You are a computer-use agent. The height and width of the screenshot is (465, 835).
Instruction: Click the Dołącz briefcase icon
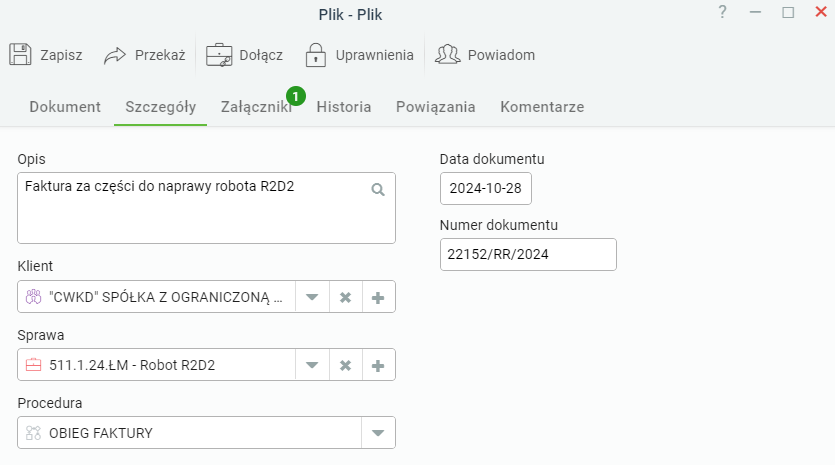(x=219, y=55)
